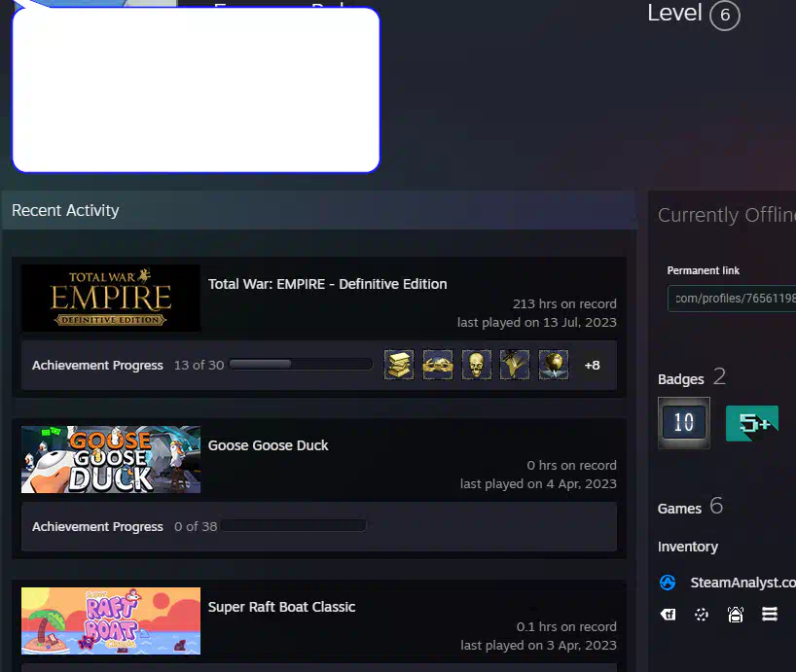Open the stacked bars inventory icon
796x672 pixels.
pyautogui.click(x=770, y=615)
